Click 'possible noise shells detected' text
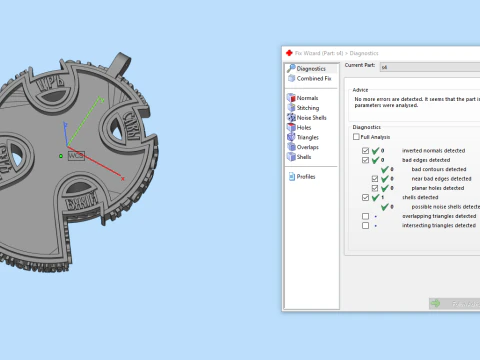480x360 pixels. 446,207
